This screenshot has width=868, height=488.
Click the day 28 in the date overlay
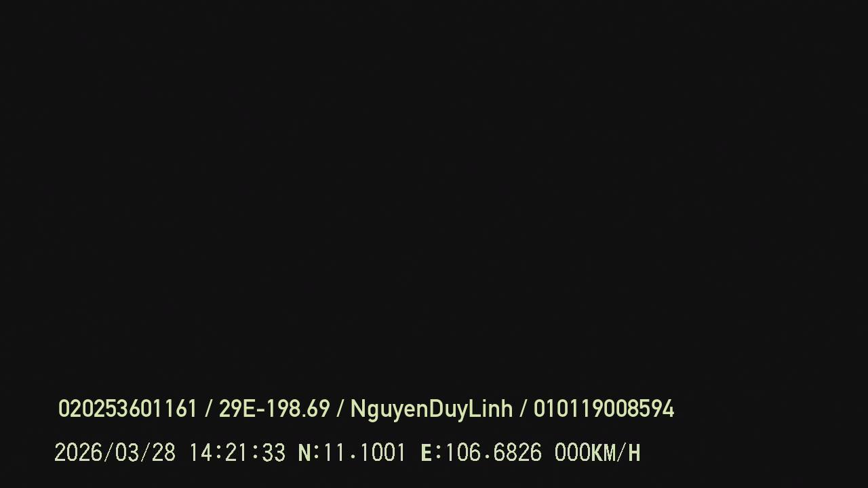point(163,453)
